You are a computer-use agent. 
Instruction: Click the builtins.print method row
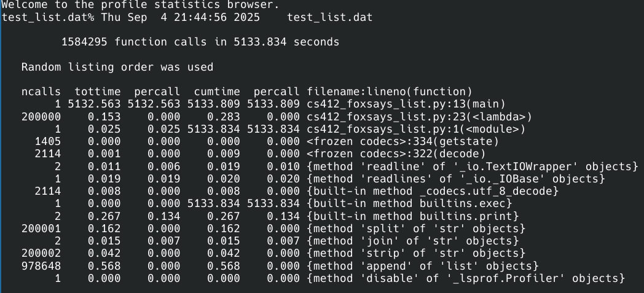(413, 216)
